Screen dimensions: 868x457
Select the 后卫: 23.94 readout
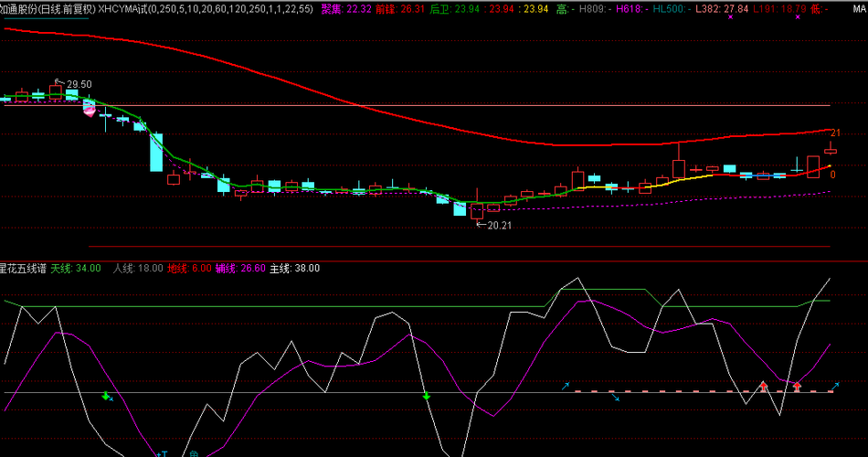(x=454, y=9)
